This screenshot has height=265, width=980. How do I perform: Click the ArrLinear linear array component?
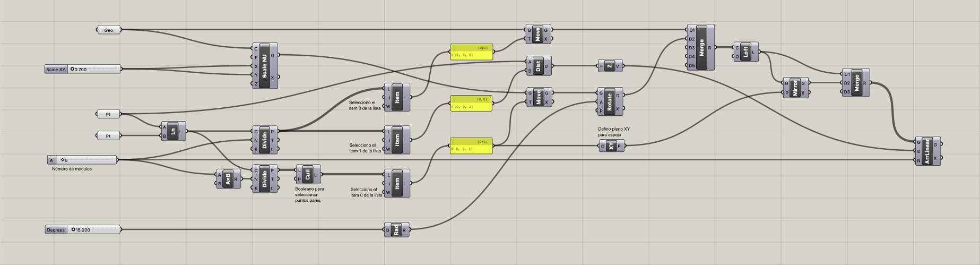[x=927, y=151]
